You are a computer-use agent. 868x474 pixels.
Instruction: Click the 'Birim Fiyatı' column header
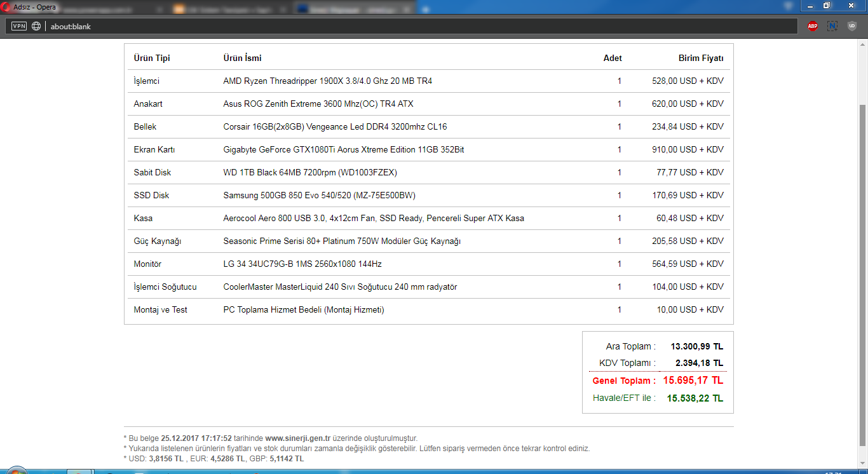(x=701, y=58)
